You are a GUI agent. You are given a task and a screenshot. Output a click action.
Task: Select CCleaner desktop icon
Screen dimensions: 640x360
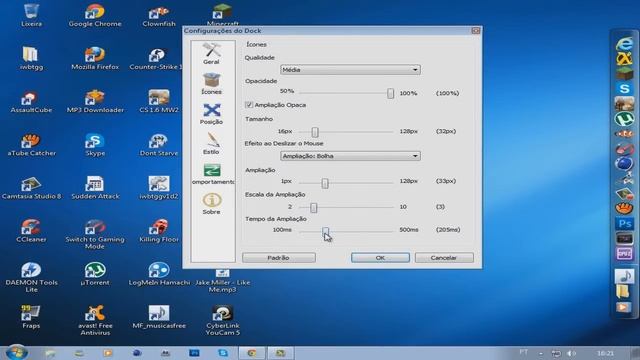pyautogui.click(x=31, y=231)
